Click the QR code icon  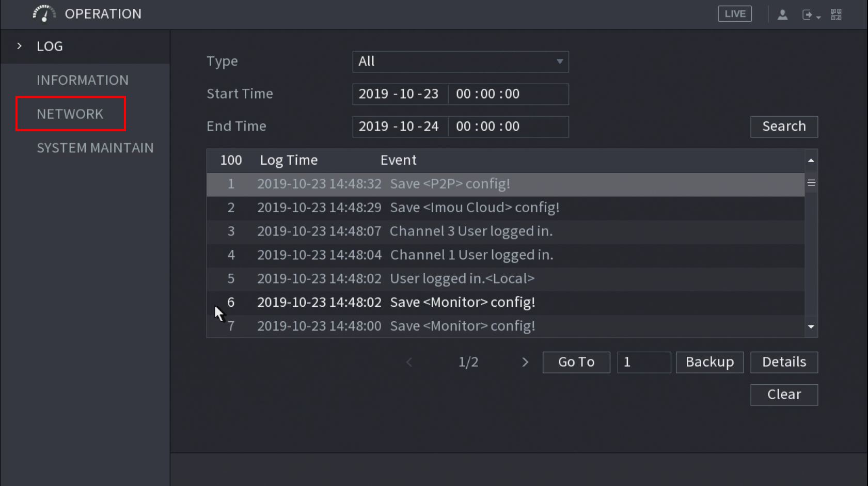[x=836, y=14]
